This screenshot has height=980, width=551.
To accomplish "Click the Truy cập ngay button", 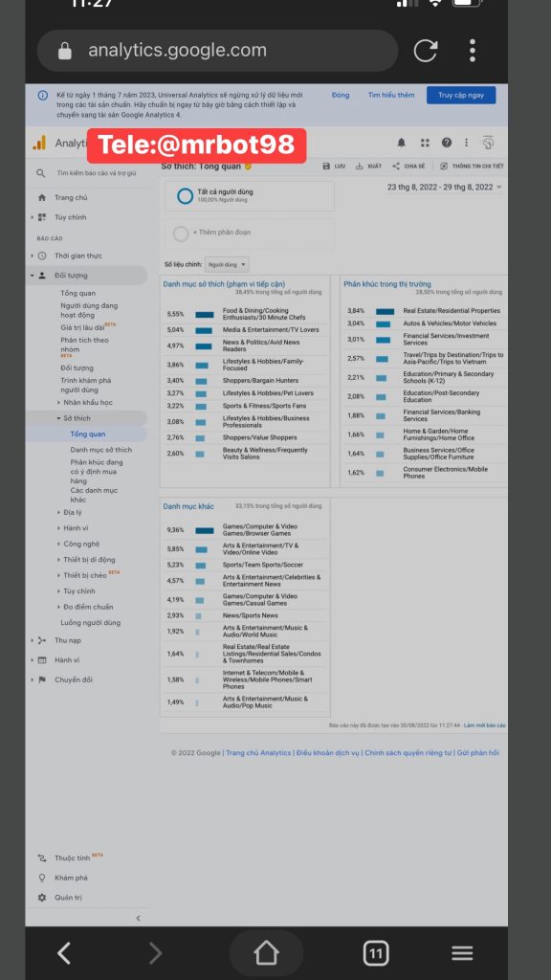I will coord(461,95).
